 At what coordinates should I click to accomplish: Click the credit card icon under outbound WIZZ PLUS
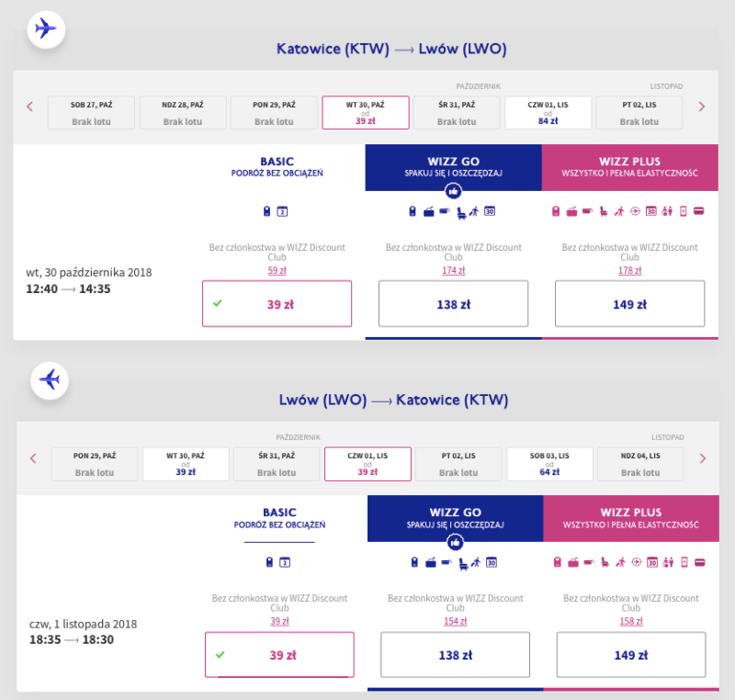point(699,211)
